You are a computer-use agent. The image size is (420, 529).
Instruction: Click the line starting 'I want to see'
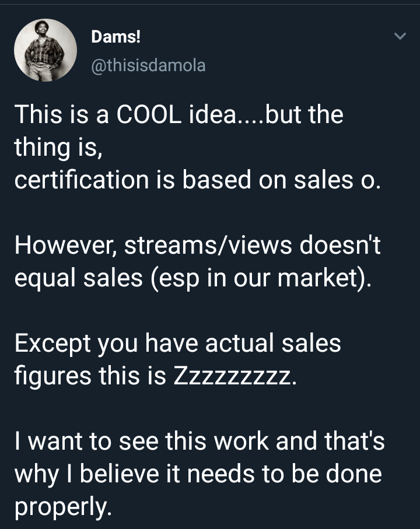[199, 441]
